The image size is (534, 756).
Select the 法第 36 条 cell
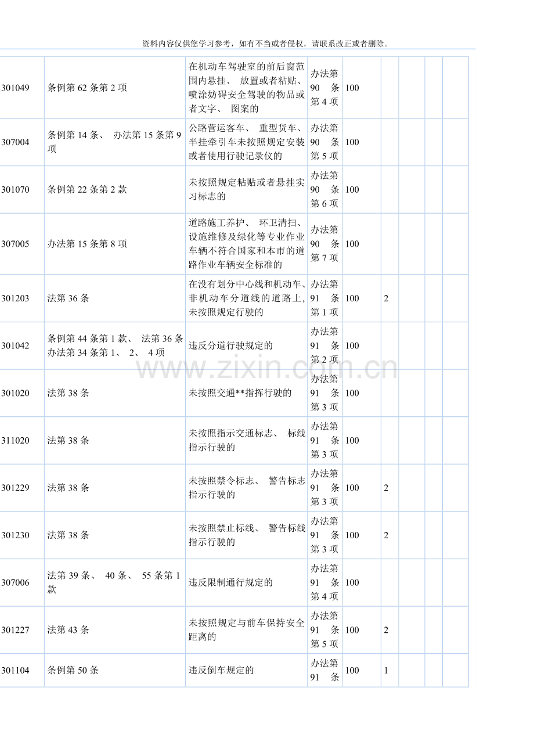[68, 298]
